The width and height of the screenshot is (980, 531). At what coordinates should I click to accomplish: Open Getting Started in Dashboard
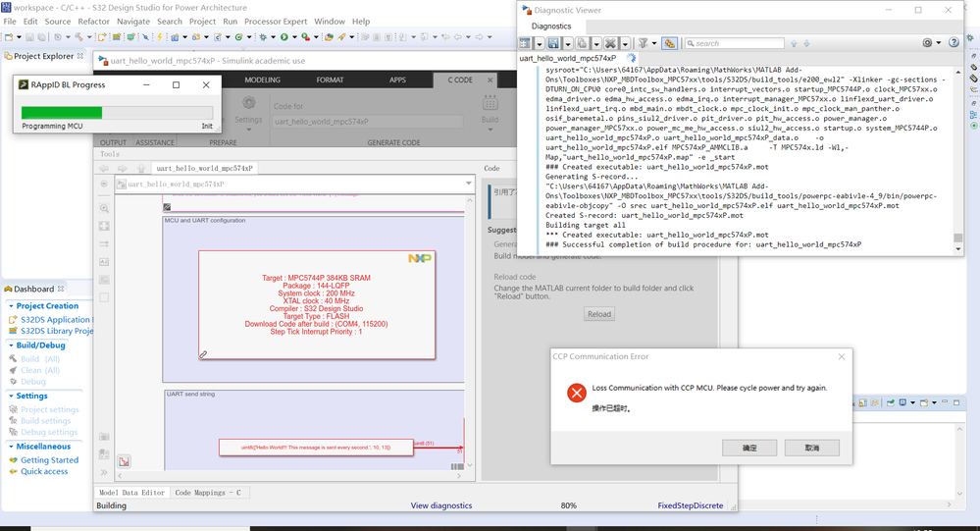point(49,459)
